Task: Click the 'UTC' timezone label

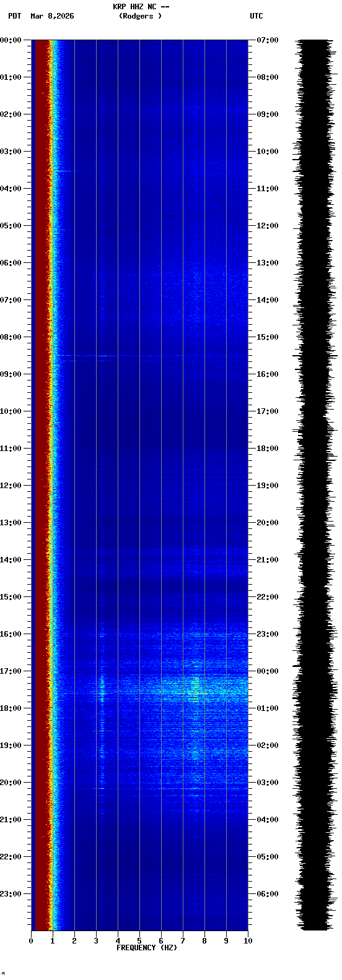Action: (256, 16)
